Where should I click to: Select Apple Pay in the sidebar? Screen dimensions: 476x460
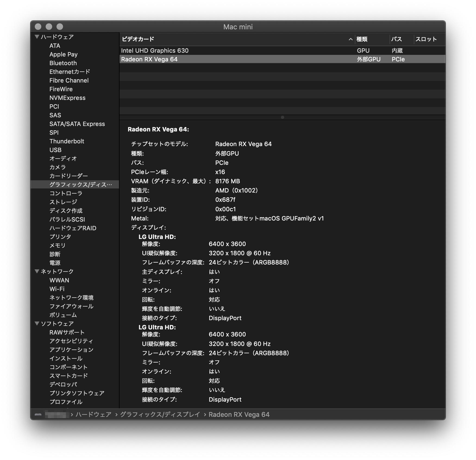tap(63, 54)
